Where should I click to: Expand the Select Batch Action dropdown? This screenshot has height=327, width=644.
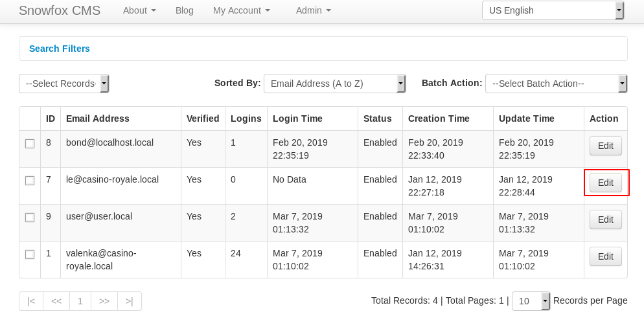point(556,84)
